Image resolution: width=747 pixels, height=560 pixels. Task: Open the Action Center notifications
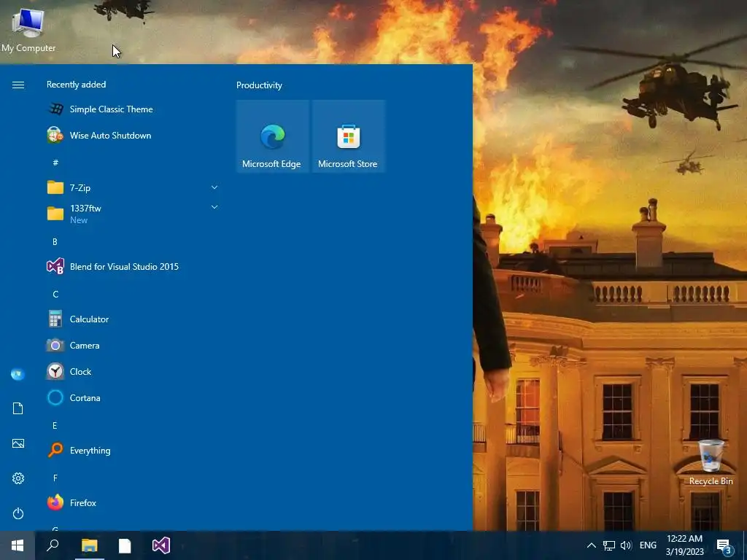724,547
